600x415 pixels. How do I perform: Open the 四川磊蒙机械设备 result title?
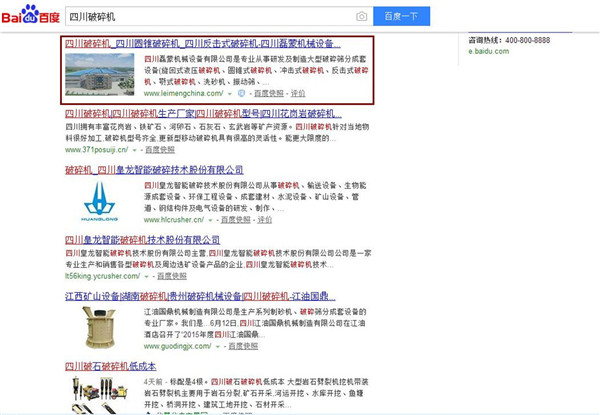[202, 44]
